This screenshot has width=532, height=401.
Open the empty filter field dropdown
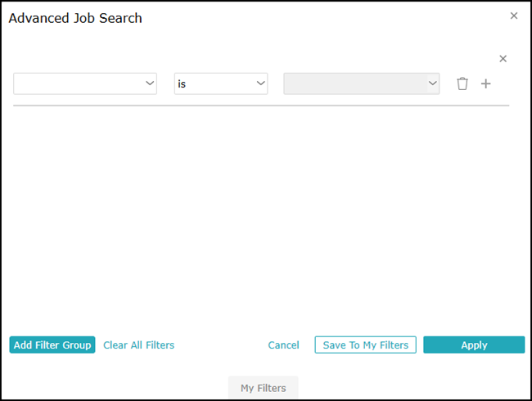click(x=85, y=83)
